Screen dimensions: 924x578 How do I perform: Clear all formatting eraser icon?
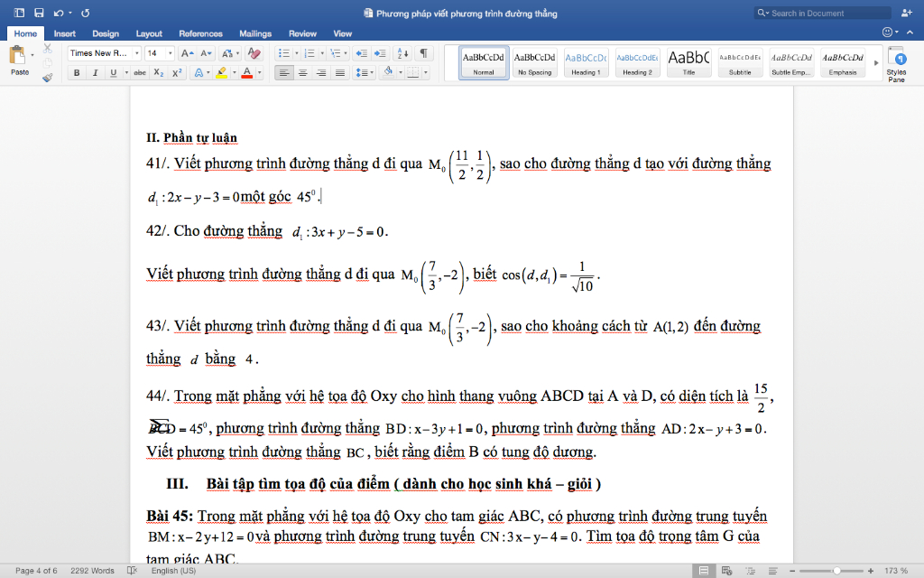coord(254,53)
